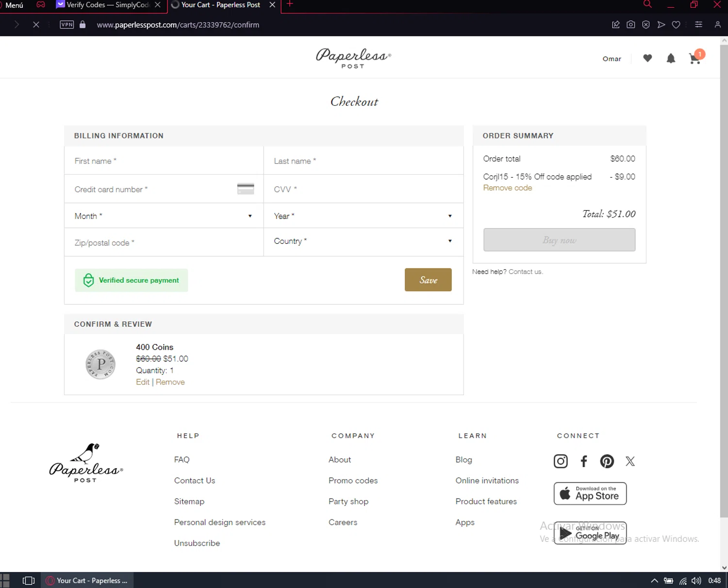Show hidden system tray icons chevron
The width and height of the screenshot is (728, 588).
654,580
